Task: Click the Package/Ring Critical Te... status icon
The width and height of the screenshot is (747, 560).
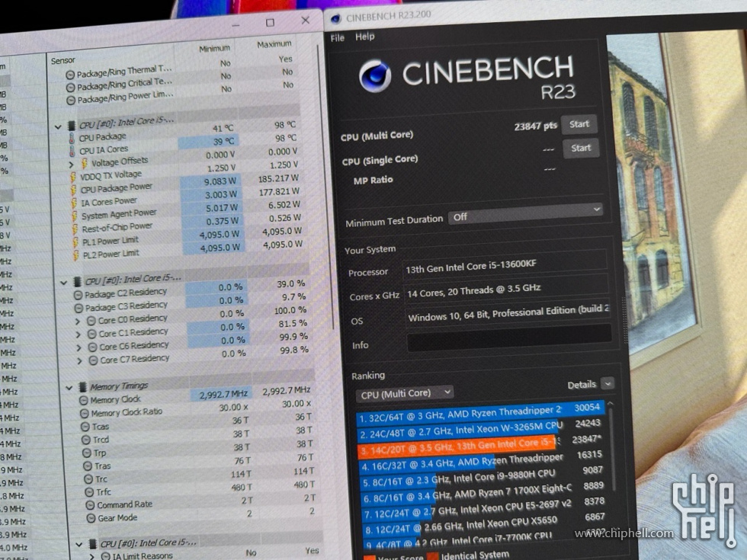Action: pyautogui.click(x=70, y=88)
